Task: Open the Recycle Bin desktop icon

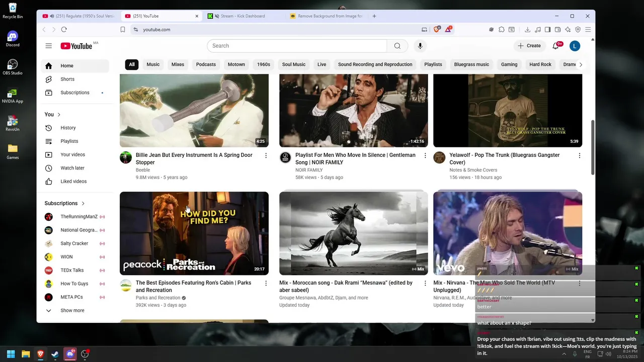Action: pyautogui.click(x=13, y=11)
